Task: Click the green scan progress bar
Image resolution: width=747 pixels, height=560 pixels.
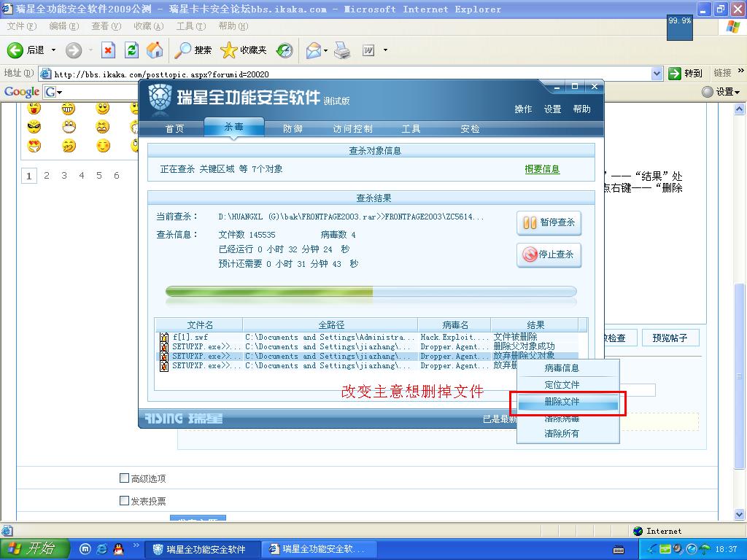Action: 371,292
